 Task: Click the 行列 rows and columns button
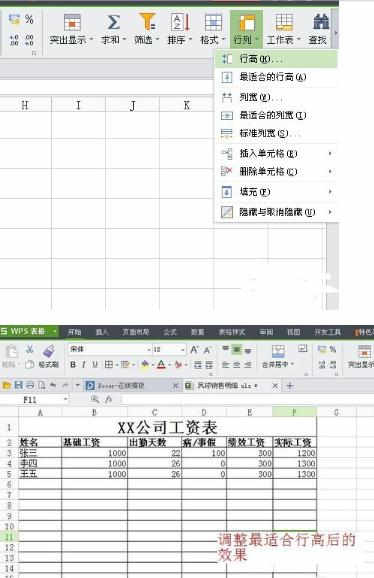pyautogui.click(x=247, y=29)
